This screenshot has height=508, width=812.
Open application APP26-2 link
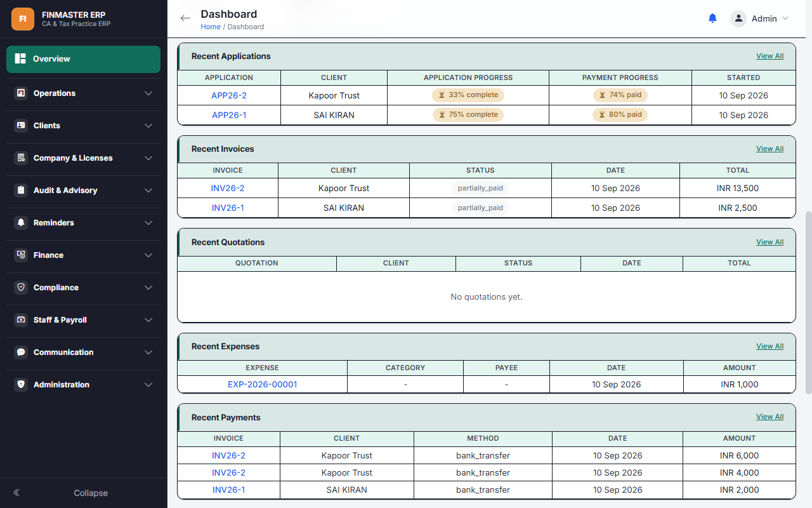pyautogui.click(x=229, y=95)
